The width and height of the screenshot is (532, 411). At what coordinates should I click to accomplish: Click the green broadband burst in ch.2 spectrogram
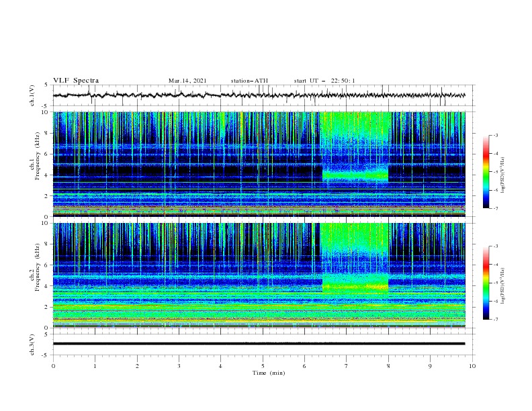[355, 258]
